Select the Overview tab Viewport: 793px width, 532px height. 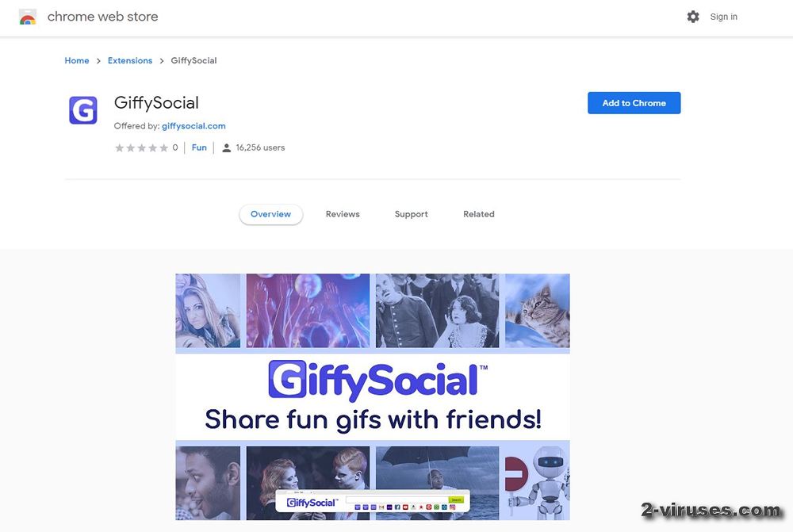(270, 214)
